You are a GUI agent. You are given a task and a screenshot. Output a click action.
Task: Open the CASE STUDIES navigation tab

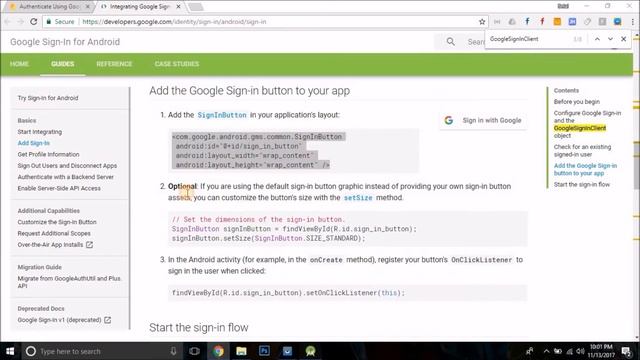(177, 64)
